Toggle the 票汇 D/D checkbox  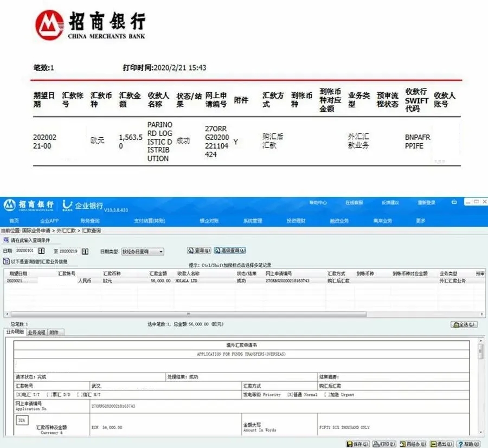pos(48,394)
